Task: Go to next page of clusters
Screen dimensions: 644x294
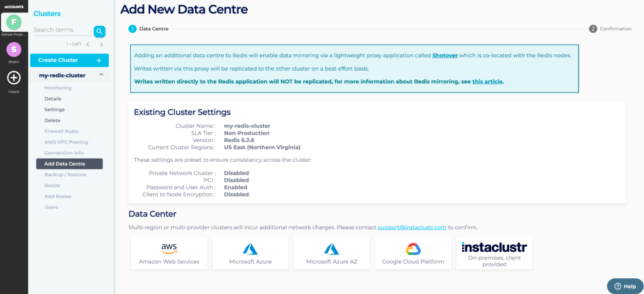Action: point(101,45)
